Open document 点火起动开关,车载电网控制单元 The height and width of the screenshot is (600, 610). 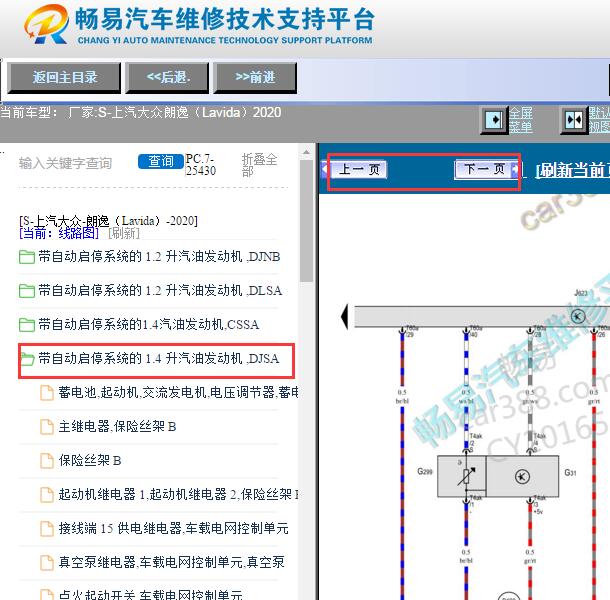coord(151,594)
